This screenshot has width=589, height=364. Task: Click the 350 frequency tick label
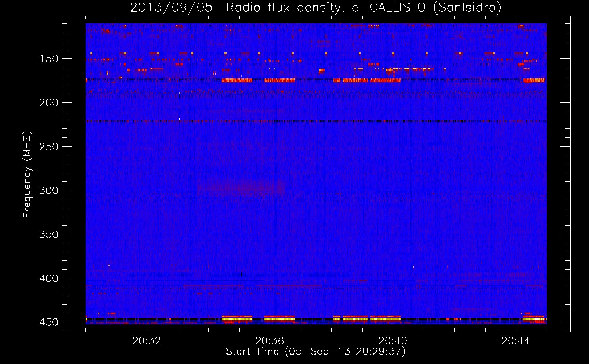49,234
